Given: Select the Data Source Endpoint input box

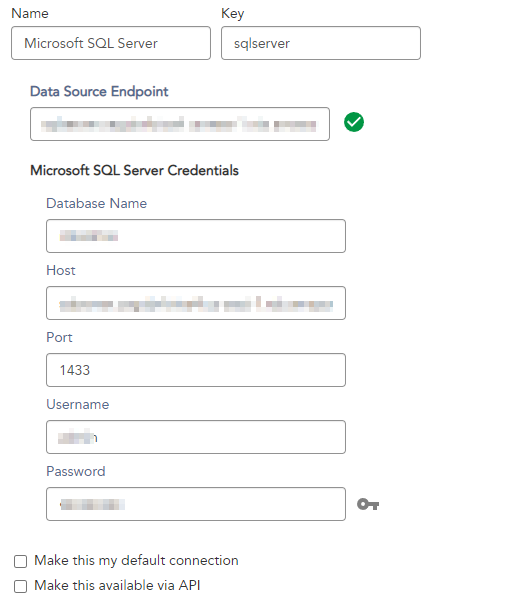Looking at the screenshot, I should 180,124.
